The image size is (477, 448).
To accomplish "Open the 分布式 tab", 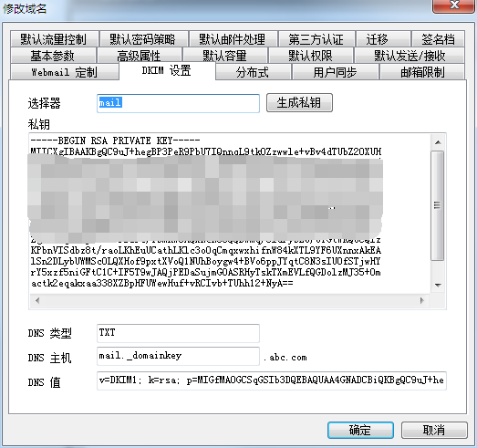I will pyautogui.click(x=254, y=72).
